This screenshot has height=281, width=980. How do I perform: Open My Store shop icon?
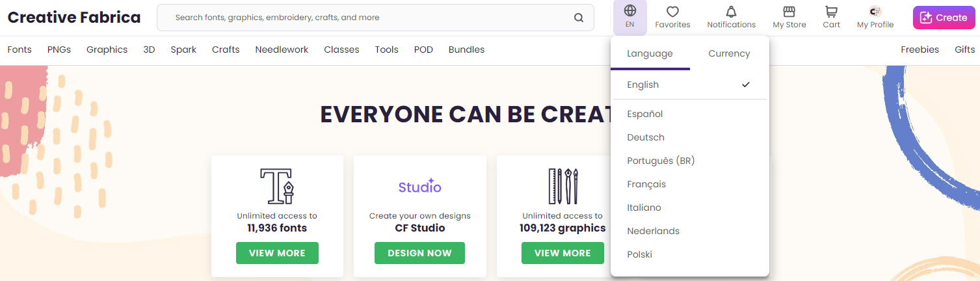[789, 12]
